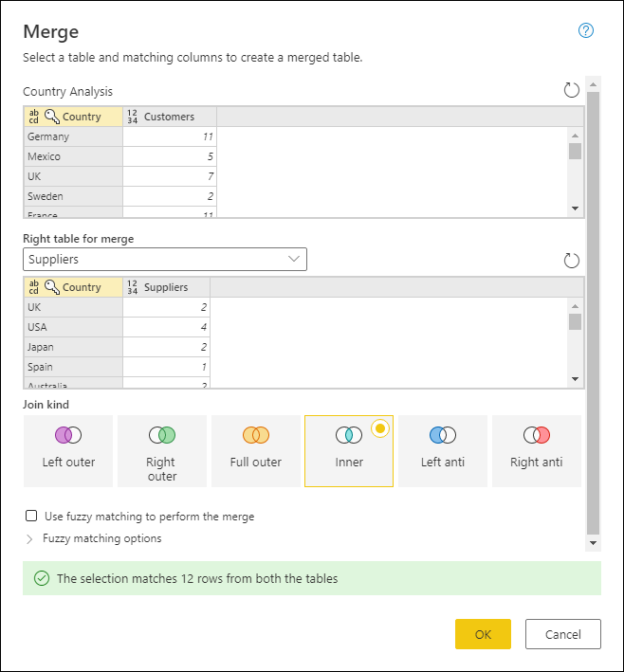Expand Fuzzy matching options
Screen dimensions: 624x672
click(101, 538)
